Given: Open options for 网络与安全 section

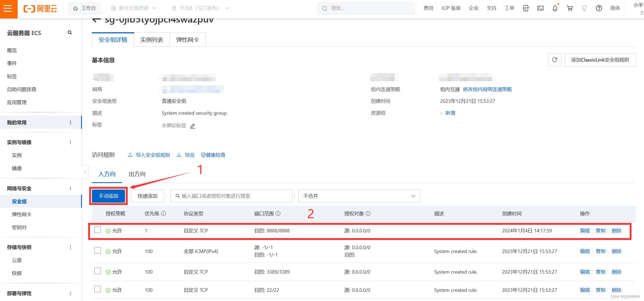Looking at the screenshot, I should coord(71,188).
